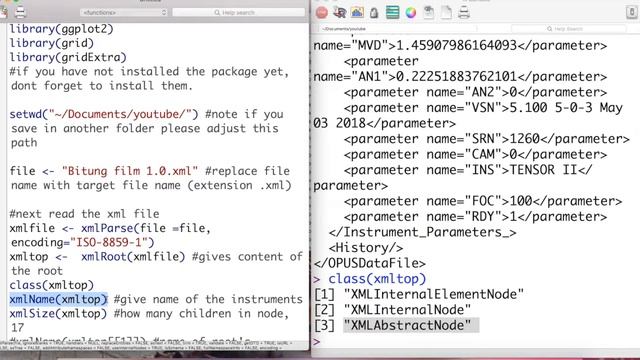The image size is (640, 360).
Task: Click the xmlSize(xmltop) line
Action: click(58, 313)
